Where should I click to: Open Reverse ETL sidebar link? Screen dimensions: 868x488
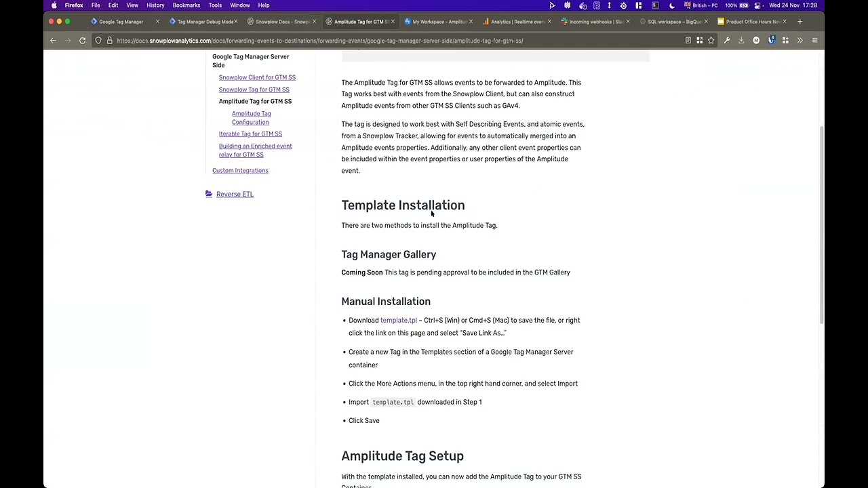tap(235, 194)
